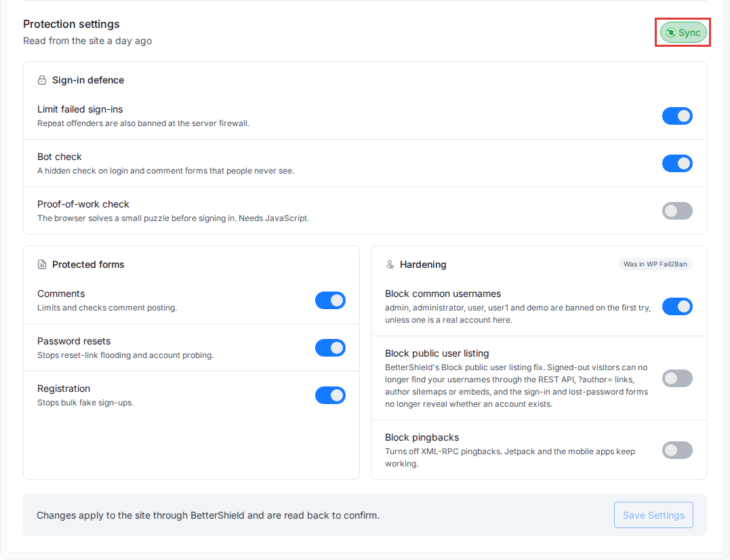Click the 'Protected forms' section title
The image size is (730, 560).
(88, 264)
